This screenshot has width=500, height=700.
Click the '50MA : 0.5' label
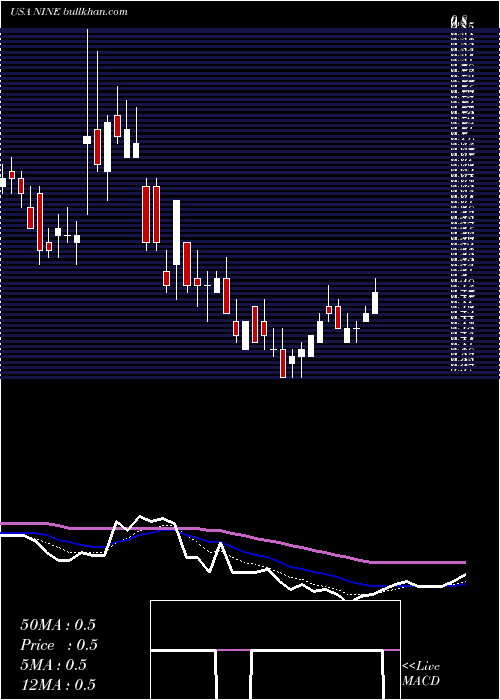pyautogui.click(x=58, y=625)
